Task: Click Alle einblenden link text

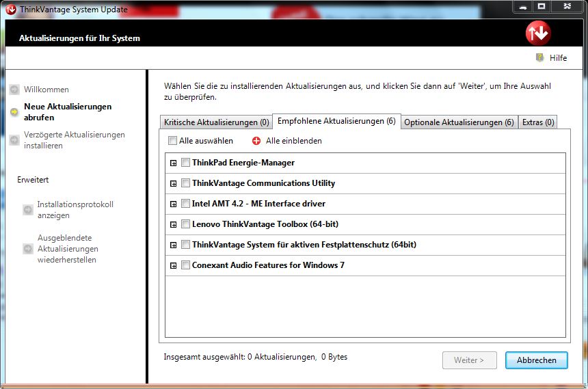Action: pyautogui.click(x=293, y=141)
